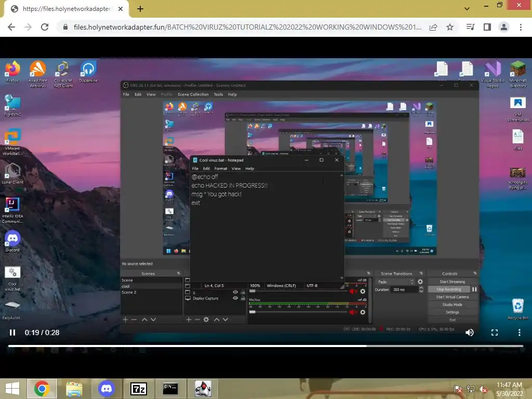Image resolution: width=532 pixels, height=399 pixels.
Task: Share this page from the address bar
Action: (433, 27)
